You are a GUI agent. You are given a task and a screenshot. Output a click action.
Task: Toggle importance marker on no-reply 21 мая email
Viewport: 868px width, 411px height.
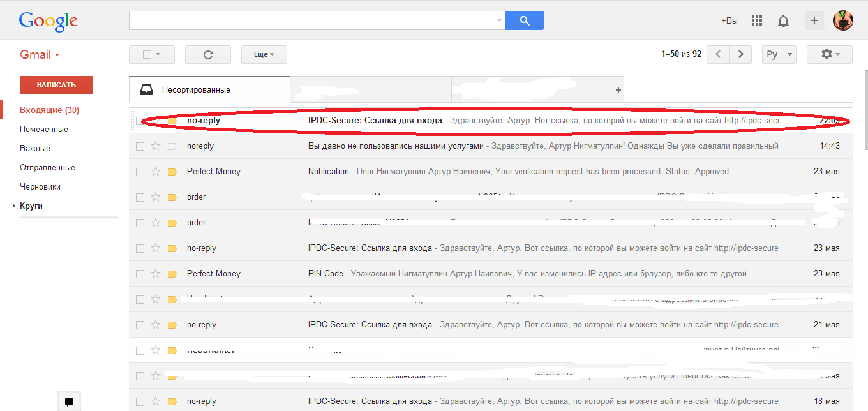172,325
